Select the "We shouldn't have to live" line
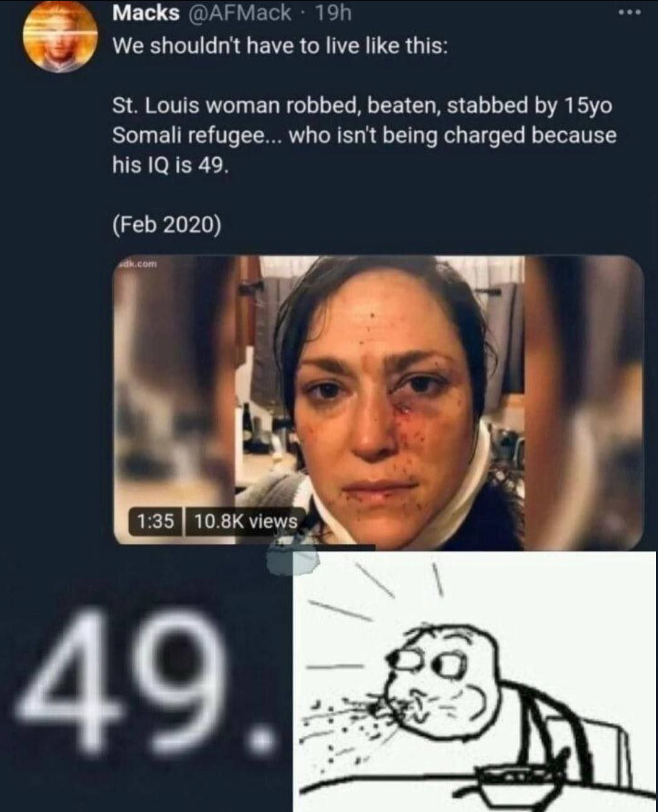The image size is (658, 812). [281, 46]
